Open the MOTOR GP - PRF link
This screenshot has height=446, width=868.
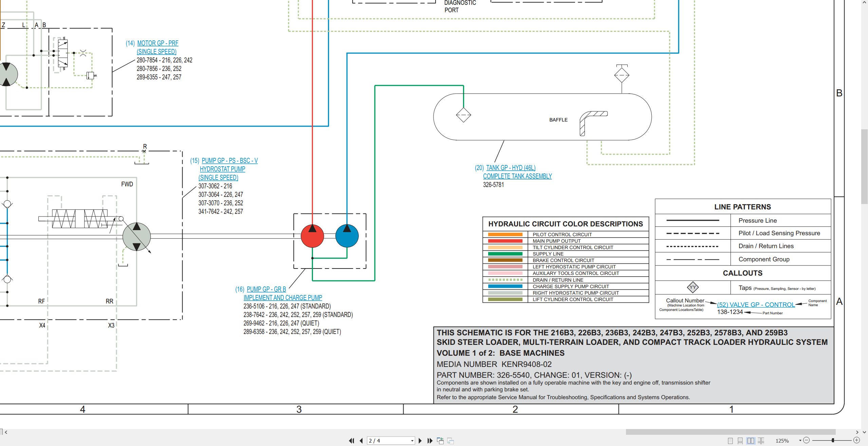pyautogui.click(x=158, y=43)
